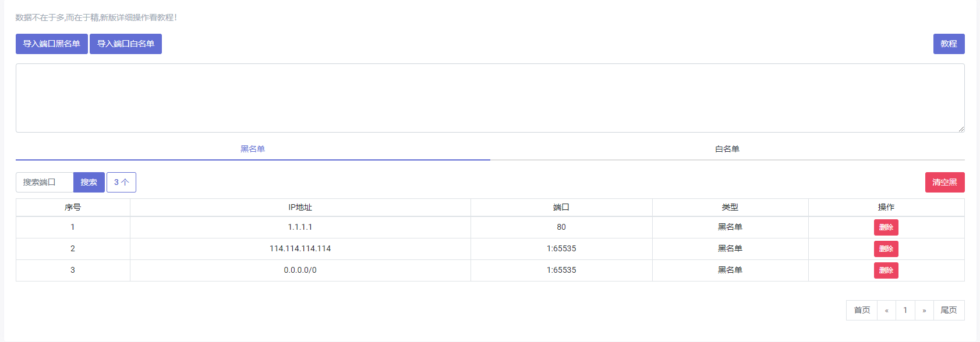Click the 3 个 count badge
This screenshot has width=980, height=342.
(x=121, y=182)
